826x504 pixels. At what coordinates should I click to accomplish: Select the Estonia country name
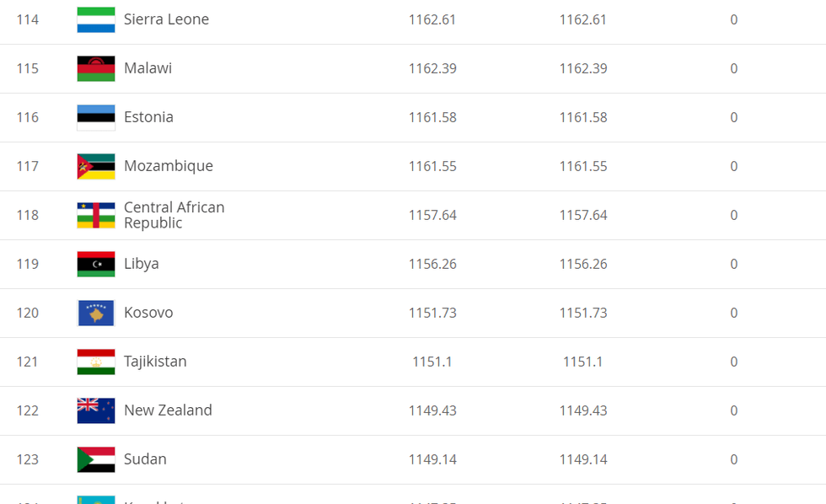148,117
